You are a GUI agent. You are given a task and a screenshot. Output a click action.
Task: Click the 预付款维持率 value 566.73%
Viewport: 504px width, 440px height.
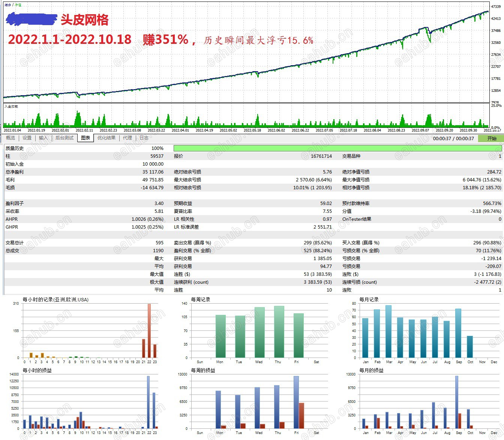click(492, 204)
